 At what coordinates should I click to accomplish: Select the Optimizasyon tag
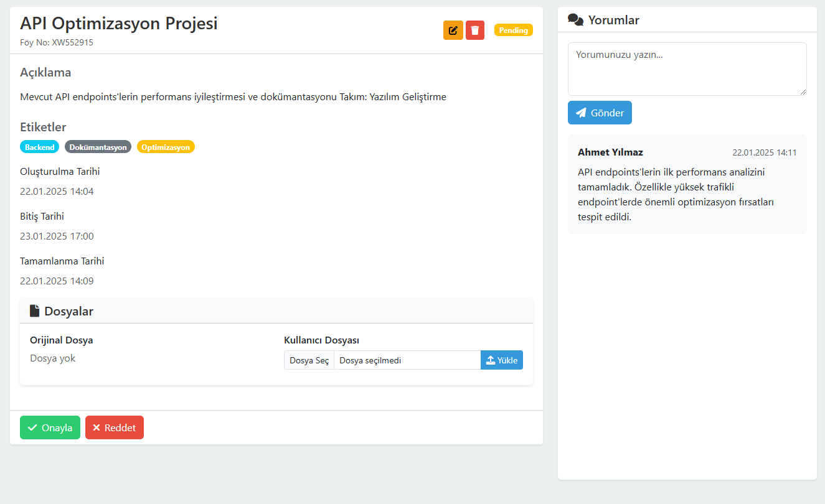(166, 147)
